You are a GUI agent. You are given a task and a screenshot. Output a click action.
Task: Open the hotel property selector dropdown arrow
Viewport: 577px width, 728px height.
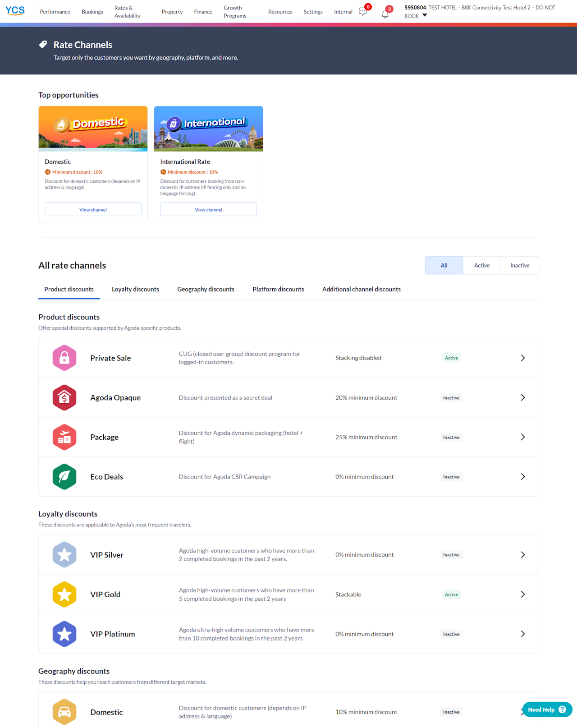425,15
